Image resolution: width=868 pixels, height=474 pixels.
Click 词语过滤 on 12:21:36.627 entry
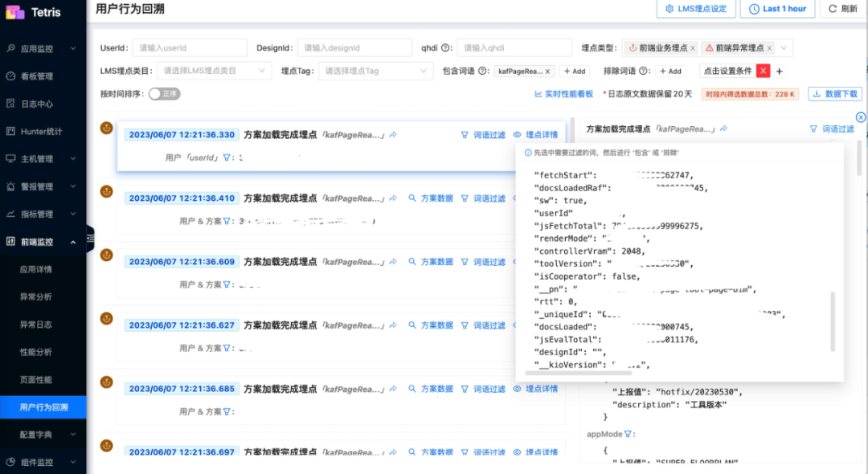tap(483, 325)
